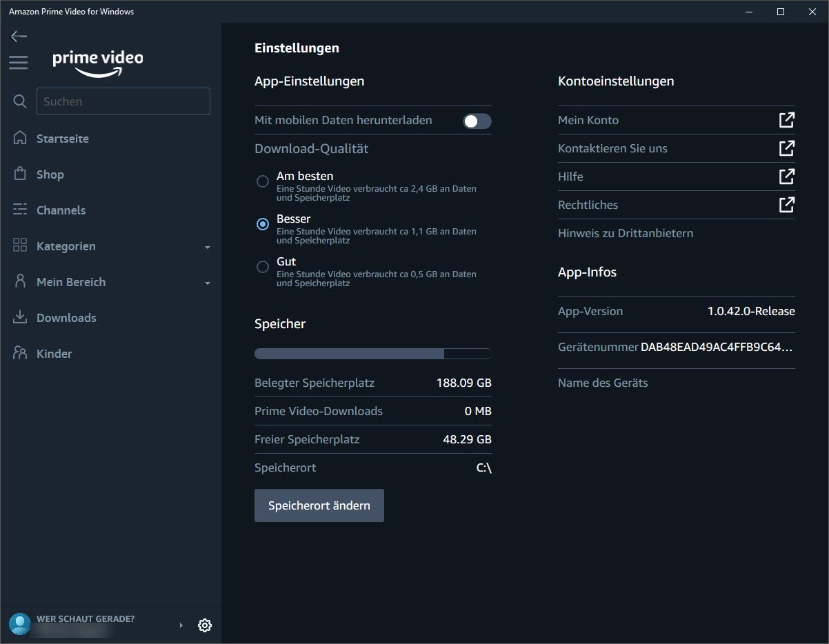Expand the Kategorien dropdown arrow
The height and width of the screenshot is (644, 829).
click(208, 247)
